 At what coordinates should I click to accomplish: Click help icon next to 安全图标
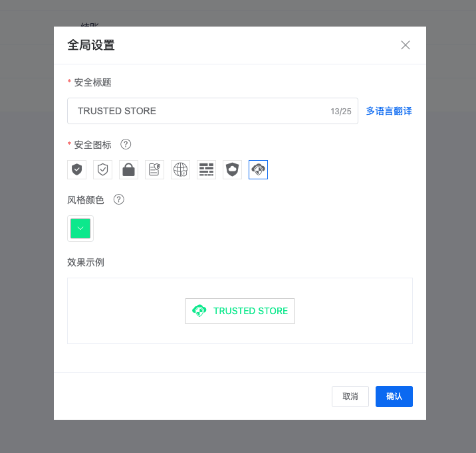[126, 144]
